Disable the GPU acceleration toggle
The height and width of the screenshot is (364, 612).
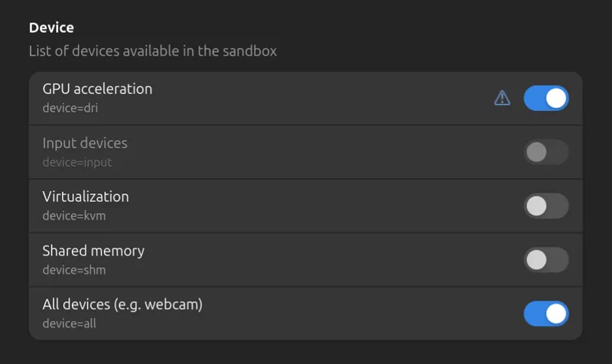(546, 98)
